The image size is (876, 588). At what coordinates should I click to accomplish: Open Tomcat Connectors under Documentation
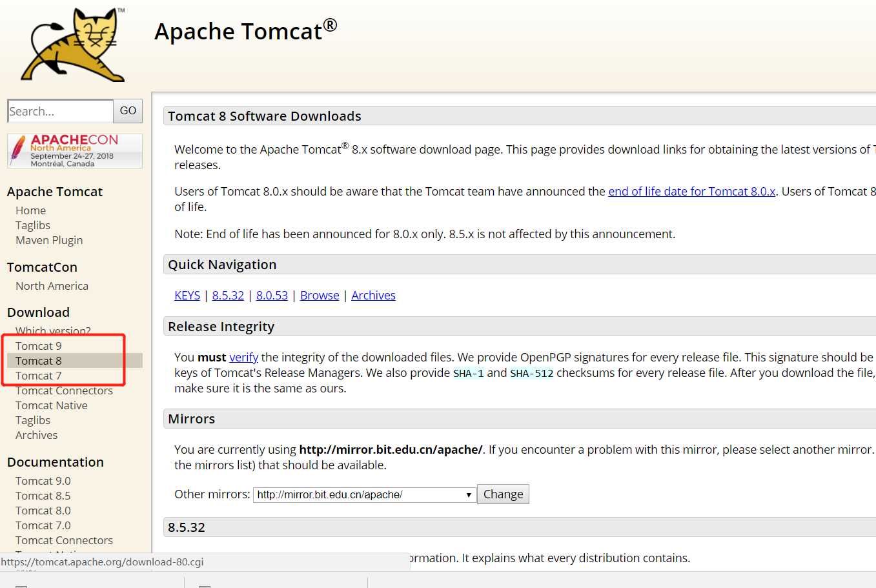tap(64, 540)
